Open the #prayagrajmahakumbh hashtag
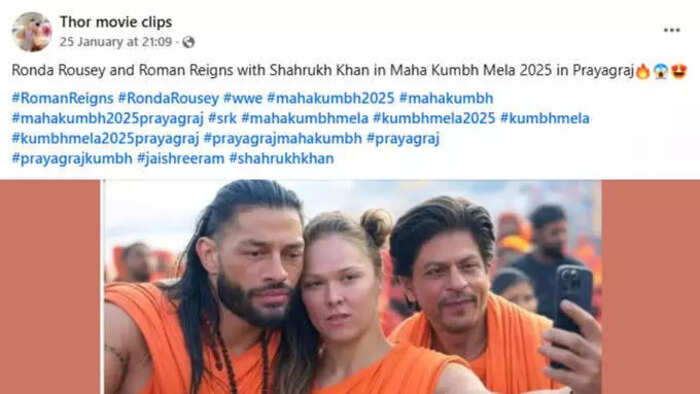 point(283,138)
